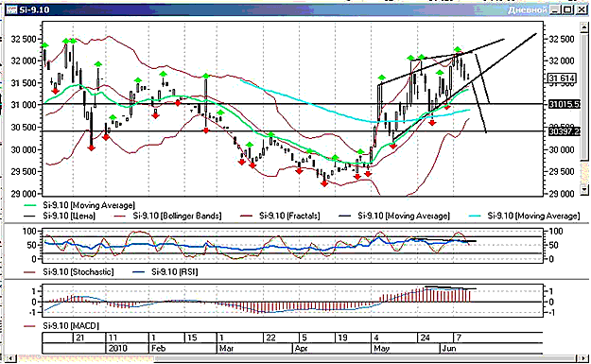Screen dimensions: 591x364
Task: Click the 30 000 label on left price axis
Action: pos(24,149)
